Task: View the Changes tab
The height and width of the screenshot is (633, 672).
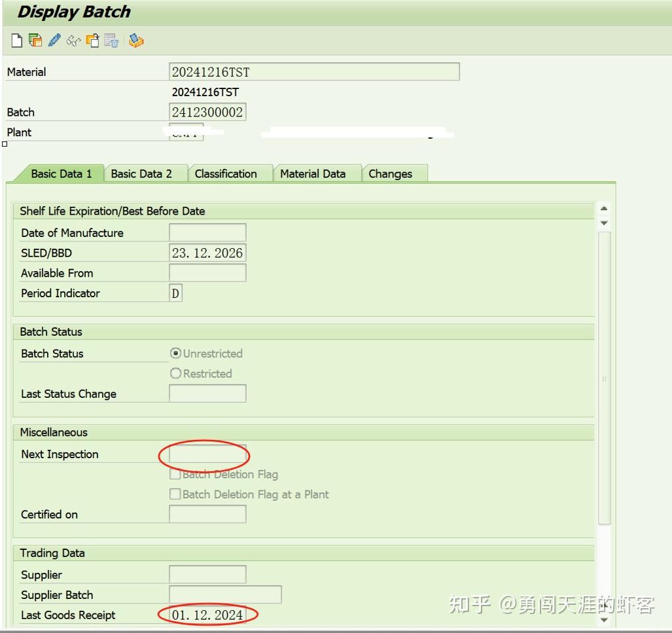Action: (x=391, y=173)
